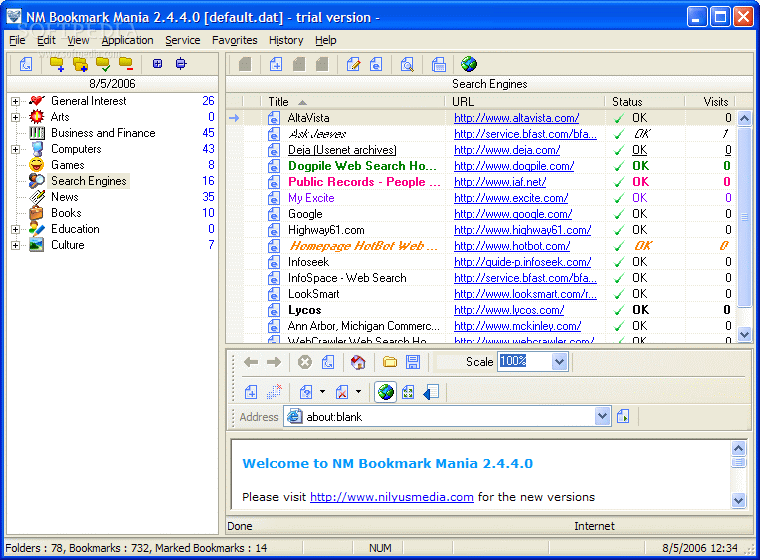Click the welcome page scroll-down arrow

click(738, 500)
